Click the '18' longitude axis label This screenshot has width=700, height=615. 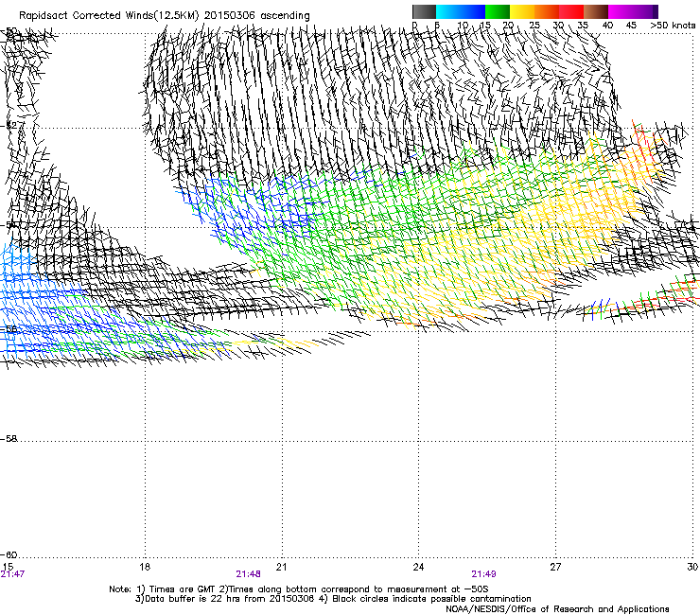pos(145,567)
